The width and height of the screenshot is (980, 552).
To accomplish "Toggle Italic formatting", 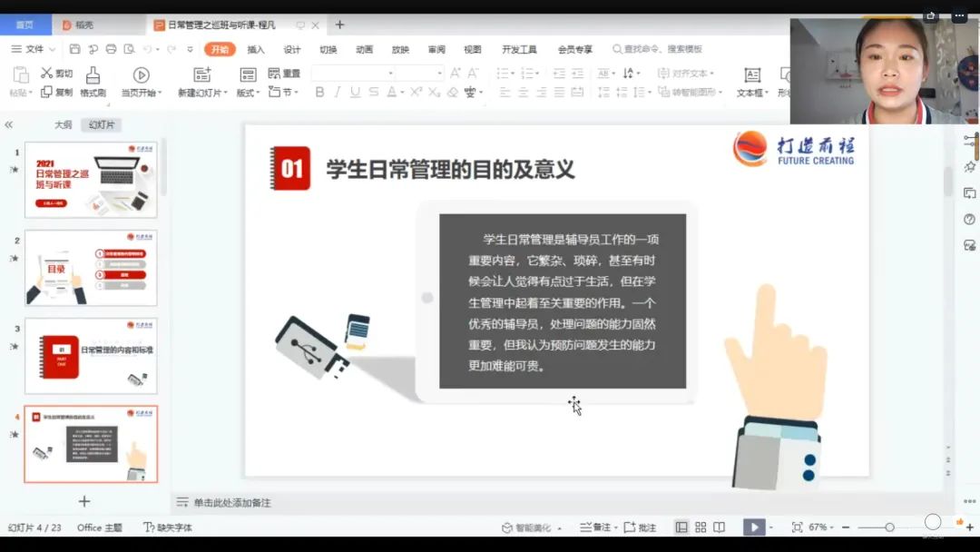I will coord(338,93).
